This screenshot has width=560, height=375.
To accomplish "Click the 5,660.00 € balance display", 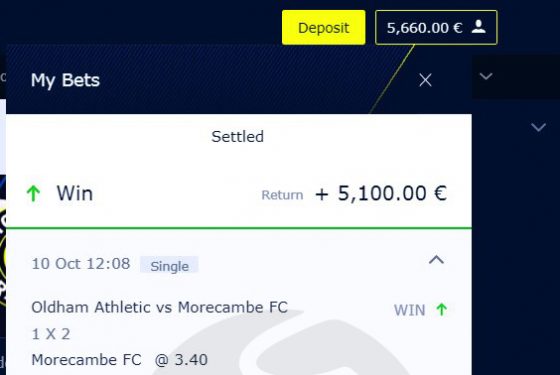I will click(424, 28).
